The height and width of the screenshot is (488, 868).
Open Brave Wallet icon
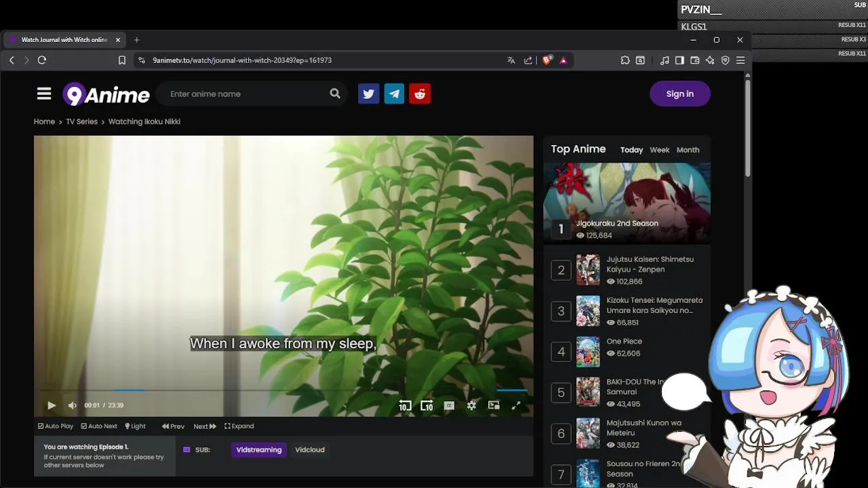point(695,60)
